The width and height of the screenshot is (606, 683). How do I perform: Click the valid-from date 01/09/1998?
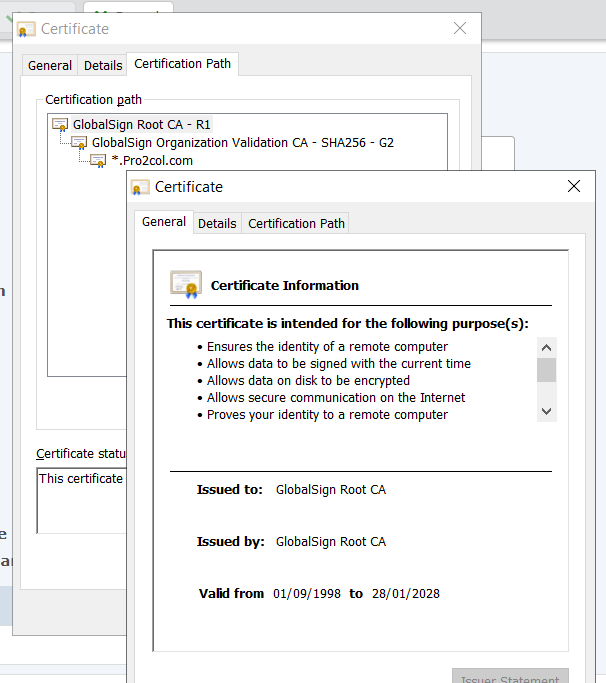point(307,594)
